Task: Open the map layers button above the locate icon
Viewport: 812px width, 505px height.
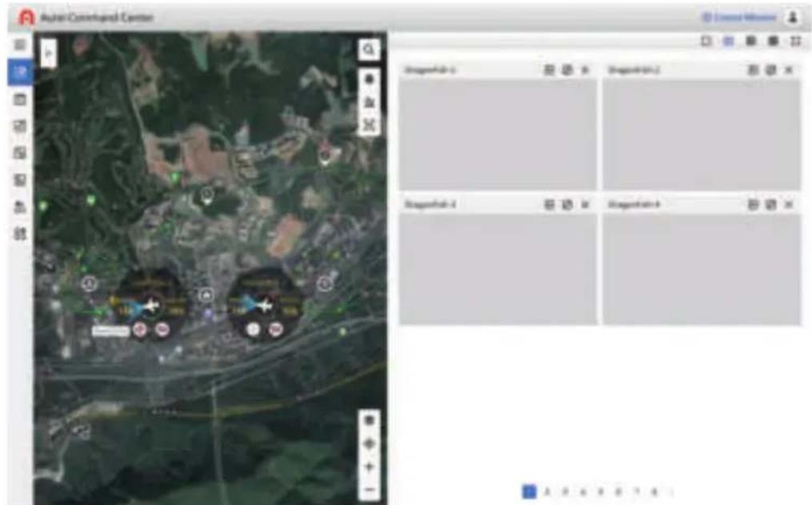Action: [370, 419]
